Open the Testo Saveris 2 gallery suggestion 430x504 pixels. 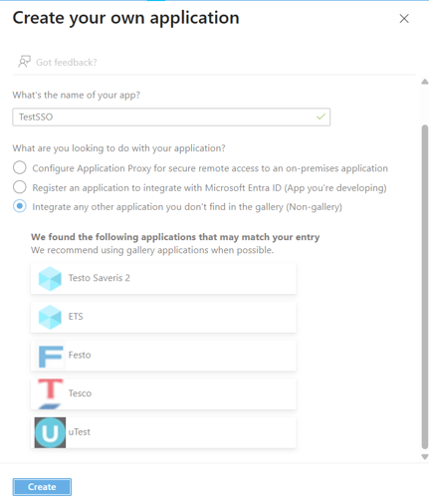[163, 278]
